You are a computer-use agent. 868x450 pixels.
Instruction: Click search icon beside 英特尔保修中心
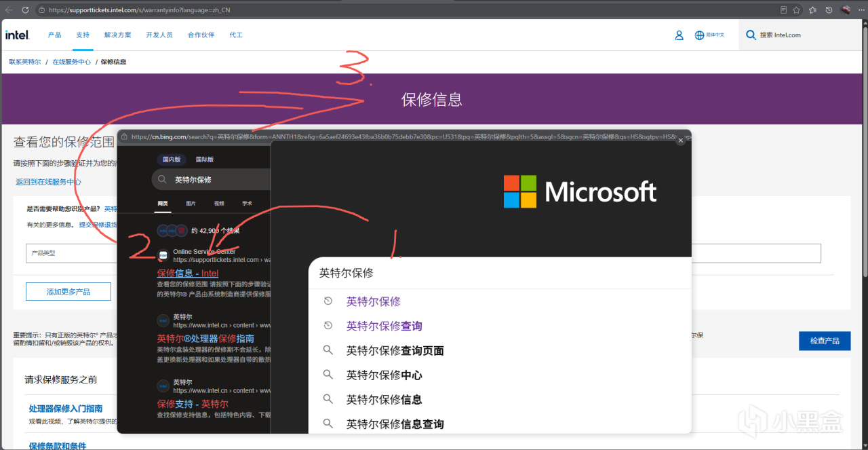pyautogui.click(x=328, y=375)
